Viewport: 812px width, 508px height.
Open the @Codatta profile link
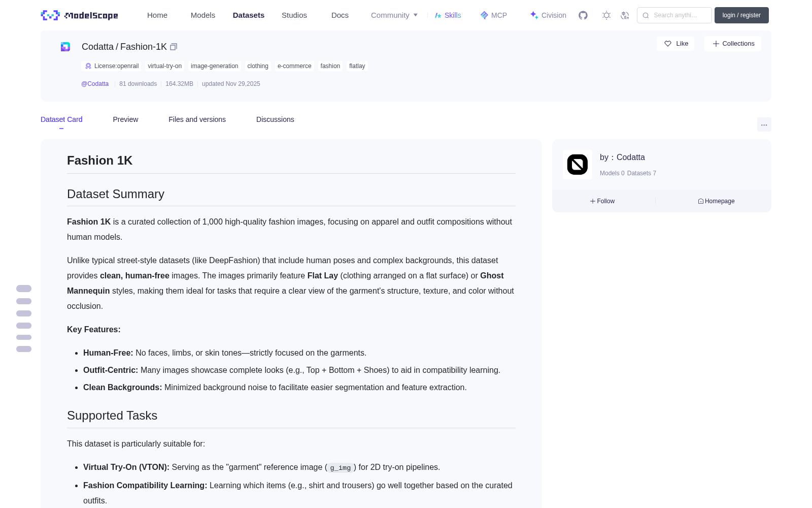(95, 84)
